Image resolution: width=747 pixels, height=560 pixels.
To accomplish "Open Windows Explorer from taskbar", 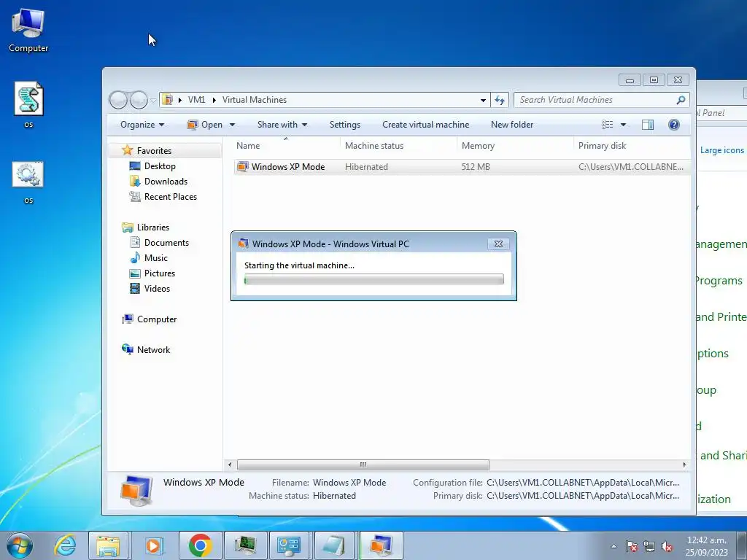I will pyautogui.click(x=109, y=545).
